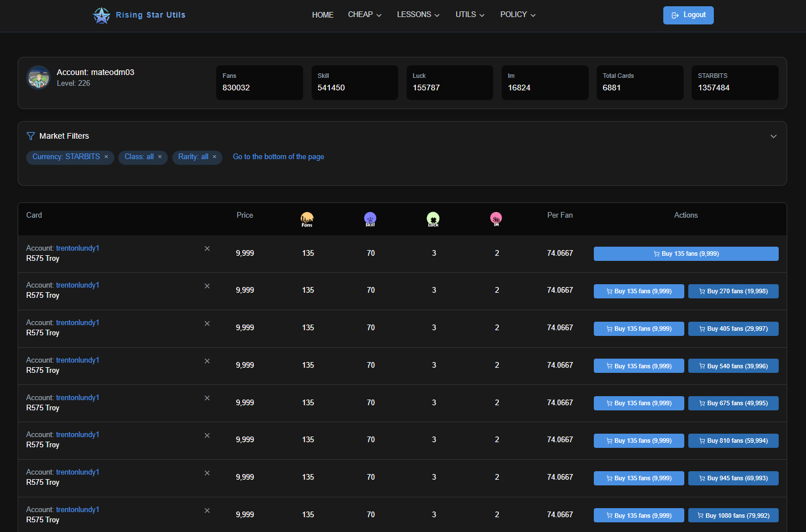Sort by the IM column icon
This screenshot has height=532, width=806.
tap(496, 219)
